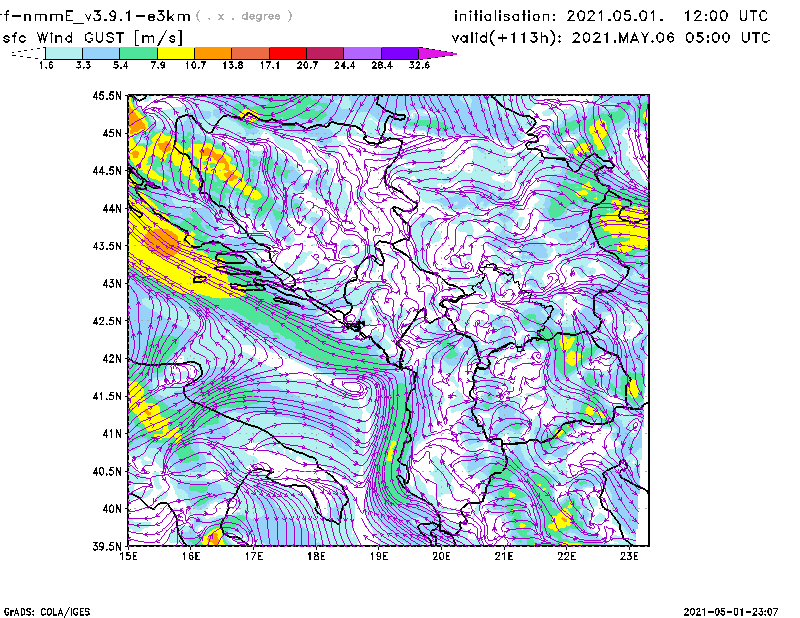Click the "41.5N" latitude label
Viewport: 800px width, 618px height.
[x=107, y=396]
